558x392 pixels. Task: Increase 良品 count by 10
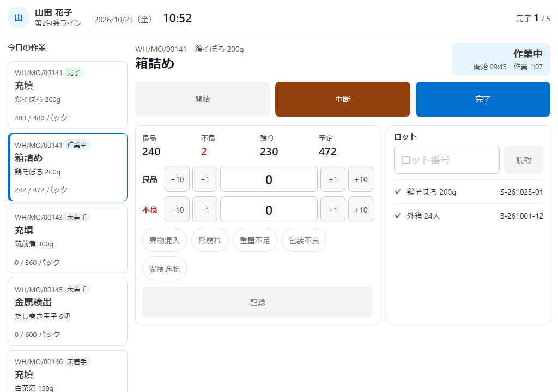361,179
